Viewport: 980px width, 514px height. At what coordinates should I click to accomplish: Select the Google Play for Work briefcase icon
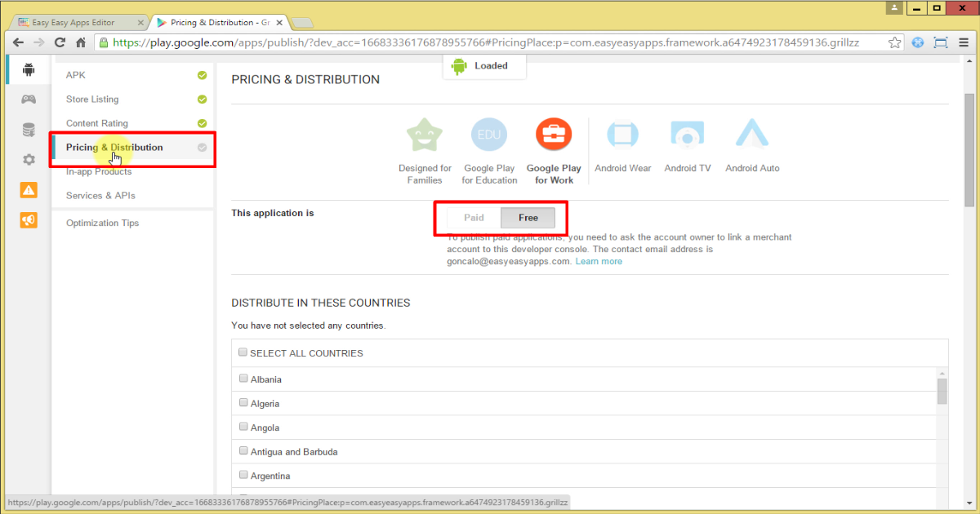point(554,134)
